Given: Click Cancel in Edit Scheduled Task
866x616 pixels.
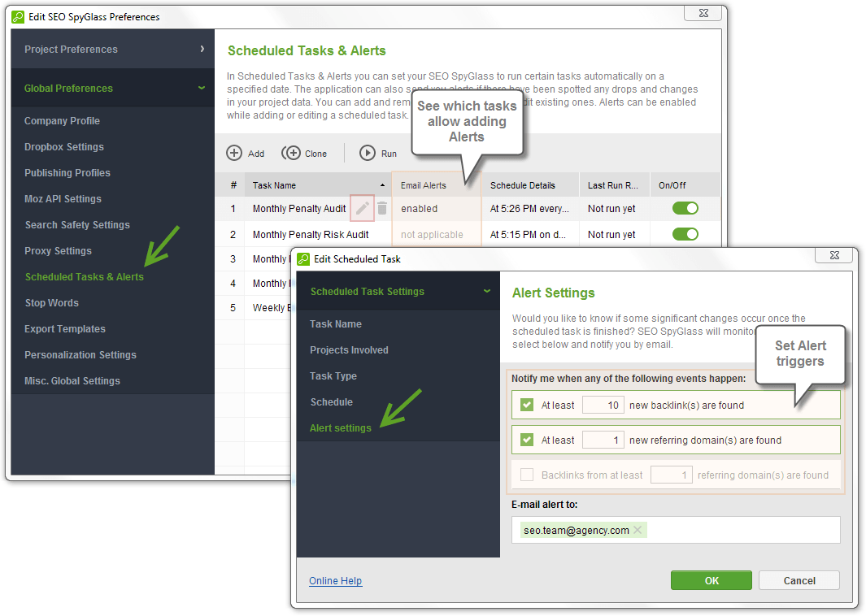Looking at the screenshot, I should pos(799,580).
